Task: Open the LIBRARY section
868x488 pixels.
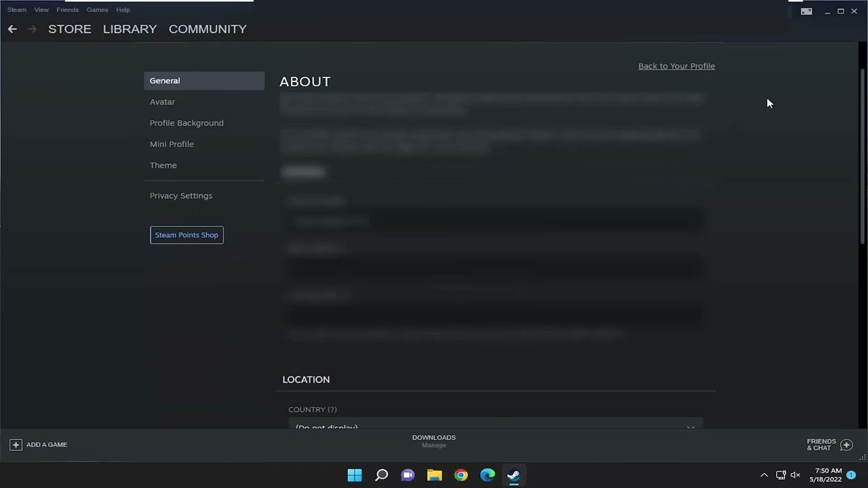Action: 130,28
